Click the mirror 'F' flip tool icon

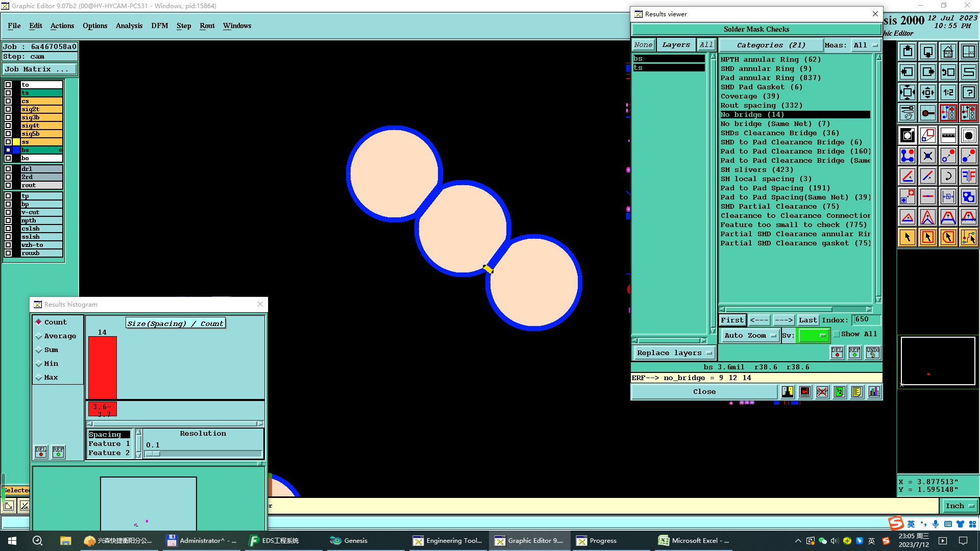point(968,176)
